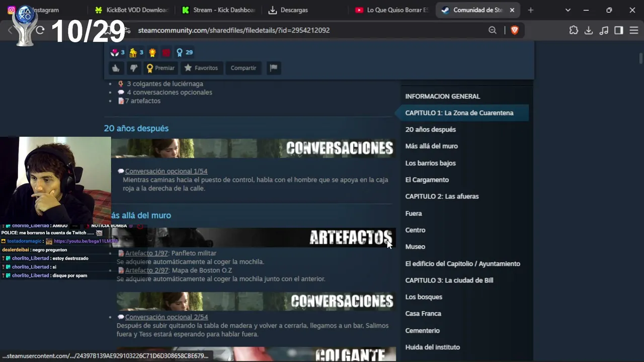Click the '20 años después' section heading
644x362 pixels.
[x=136, y=128]
